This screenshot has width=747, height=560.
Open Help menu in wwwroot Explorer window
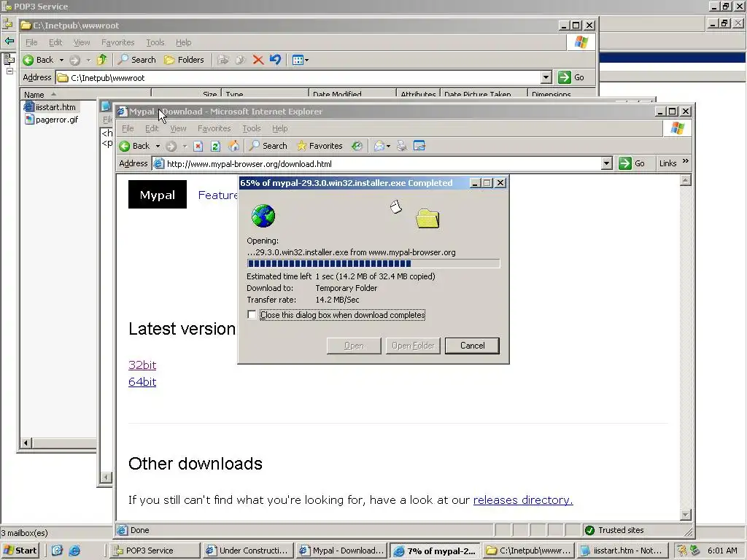coord(183,42)
